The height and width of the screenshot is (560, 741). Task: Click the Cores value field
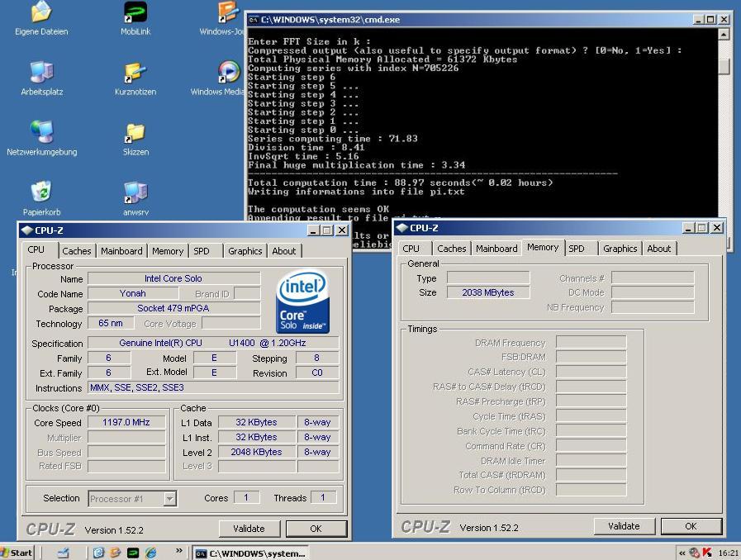tap(246, 497)
